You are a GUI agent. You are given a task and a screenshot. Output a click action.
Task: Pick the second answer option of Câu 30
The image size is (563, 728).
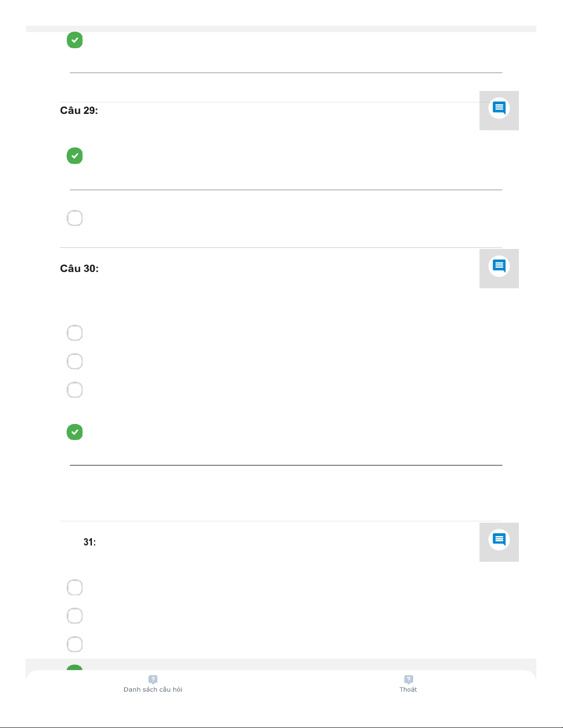point(74,361)
